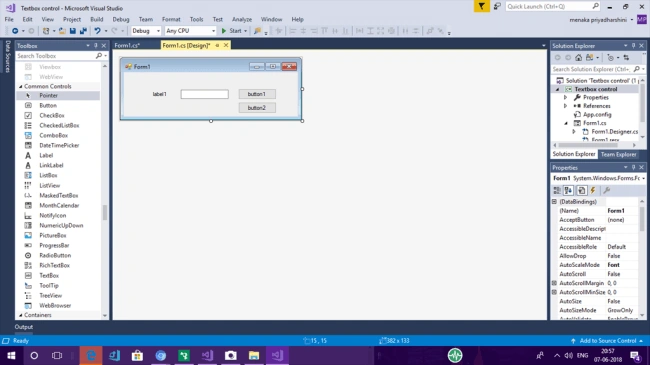Select the DateTimePicker toolbox control
650x365 pixels.
point(59,145)
